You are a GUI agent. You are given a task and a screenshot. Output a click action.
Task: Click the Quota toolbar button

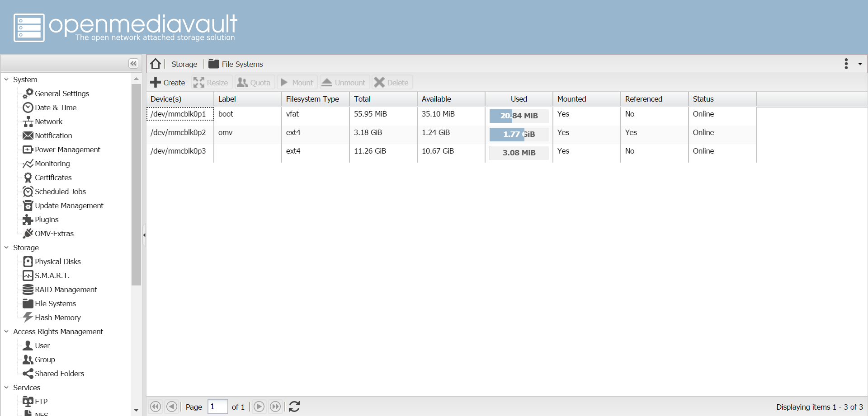(x=254, y=83)
